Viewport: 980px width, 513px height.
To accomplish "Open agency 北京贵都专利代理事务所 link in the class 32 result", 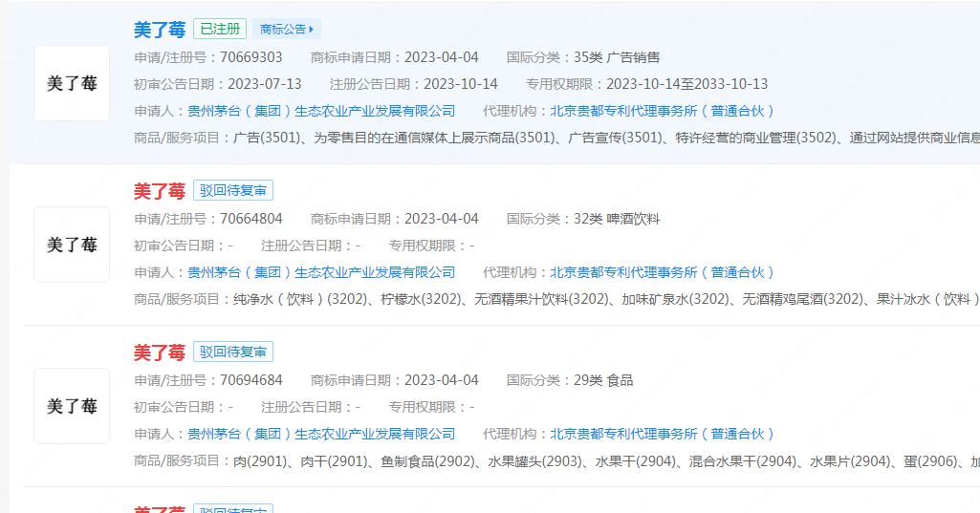I will (x=662, y=272).
